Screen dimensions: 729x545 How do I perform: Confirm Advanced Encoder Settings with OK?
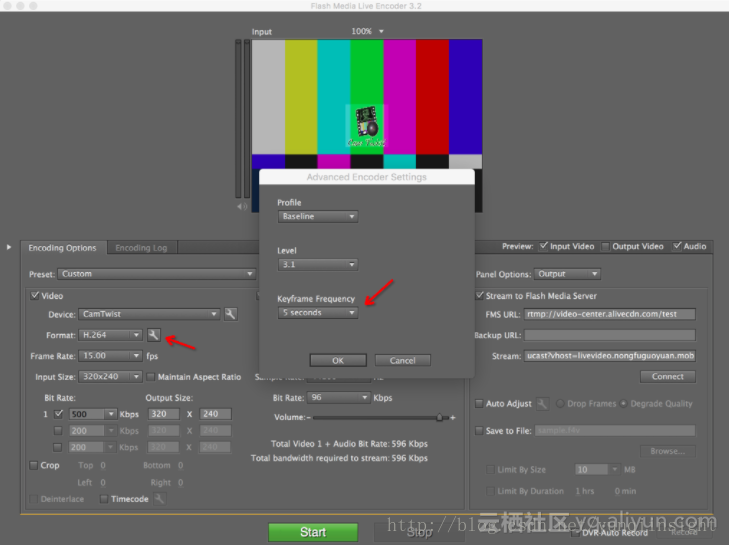tap(338, 360)
